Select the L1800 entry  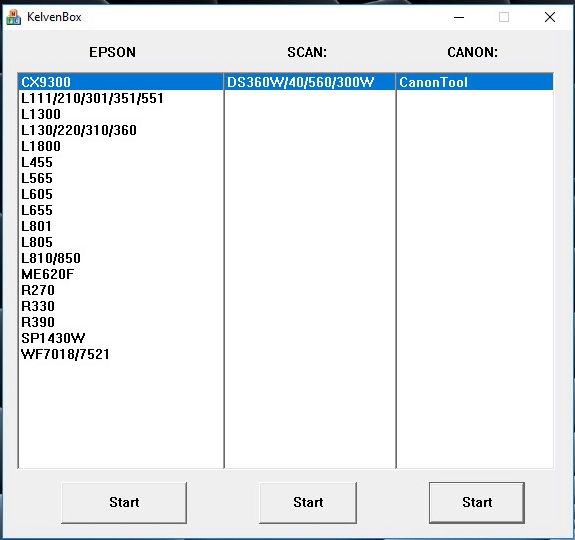(x=121, y=146)
